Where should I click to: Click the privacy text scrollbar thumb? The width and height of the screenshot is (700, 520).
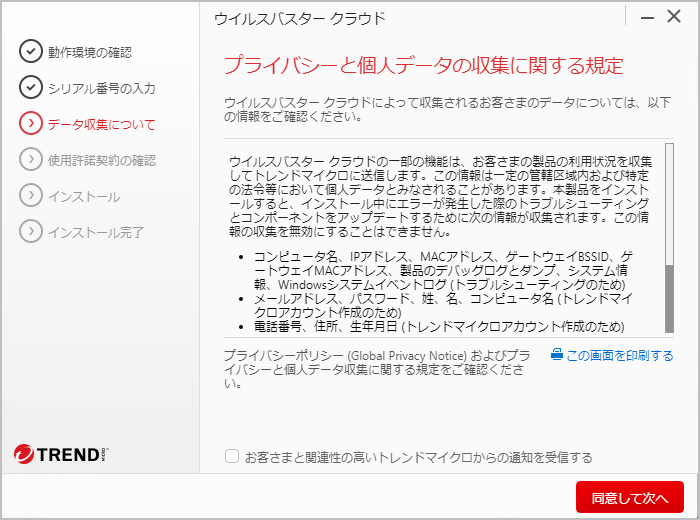pyautogui.click(x=669, y=299)
